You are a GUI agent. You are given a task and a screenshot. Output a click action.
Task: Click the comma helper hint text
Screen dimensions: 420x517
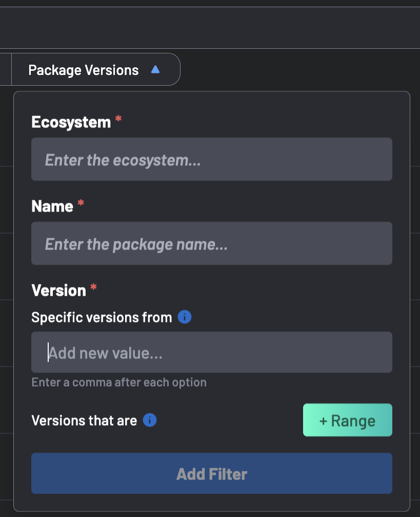(x=119, y=382)
